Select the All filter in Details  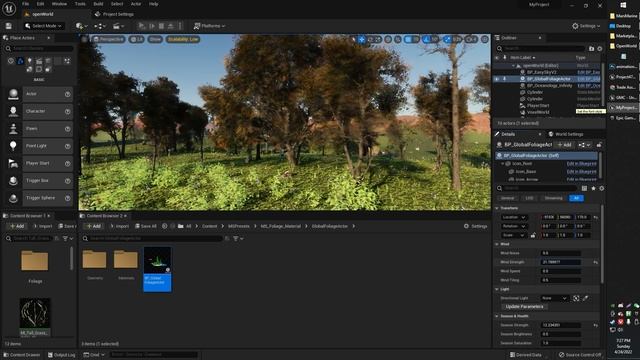pyautogui.click(x=576, y=198)
